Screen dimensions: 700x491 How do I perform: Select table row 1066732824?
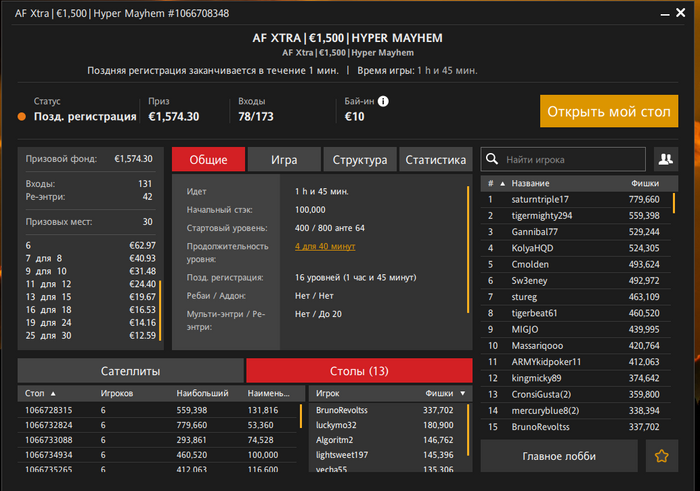point(157,425)
